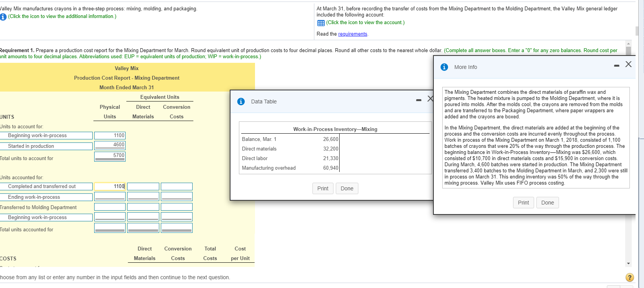Click the 60,940 manufacturing overhead value
The width and height of the screenshot is (644, 288).
tap(331, 168)
